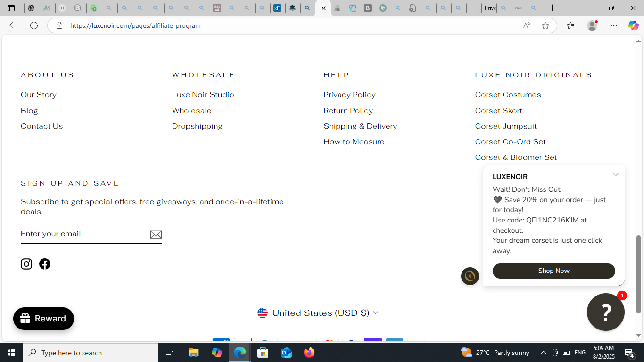The width and height of the screenshot is (644, 362).
Task: Browse Corset Costumes collection
Action: click(508, 95)
